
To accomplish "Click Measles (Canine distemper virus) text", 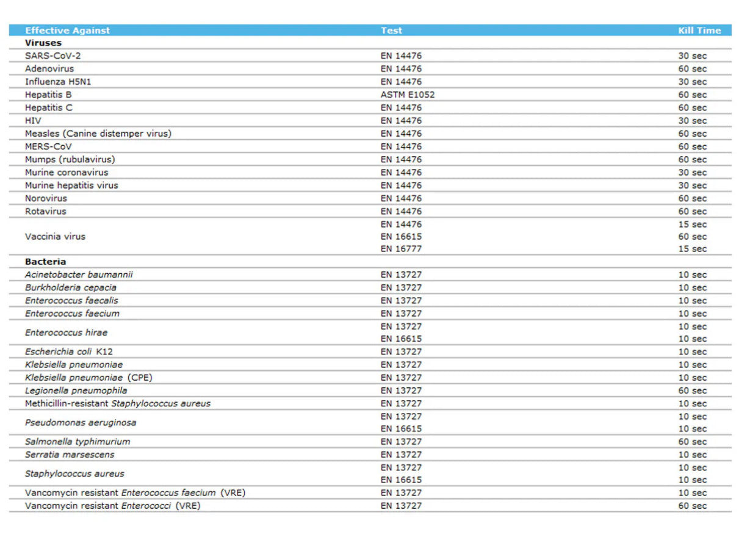I will click(98, 134).
